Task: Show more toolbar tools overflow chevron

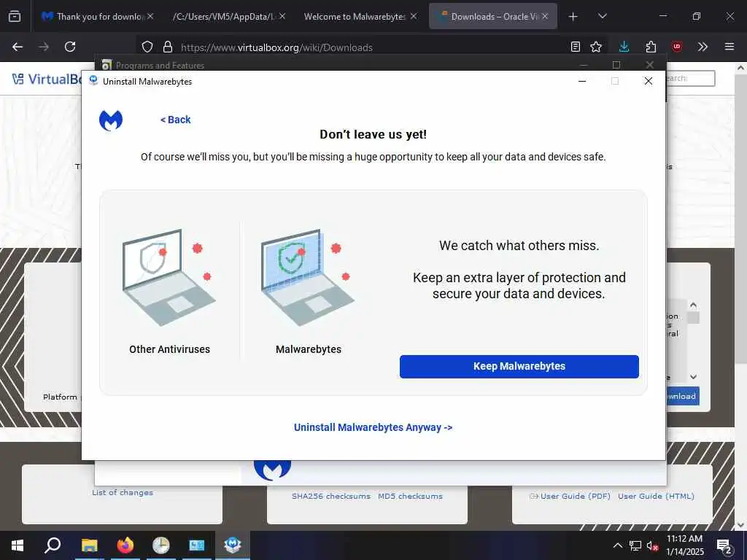Action: click(703, 47)
